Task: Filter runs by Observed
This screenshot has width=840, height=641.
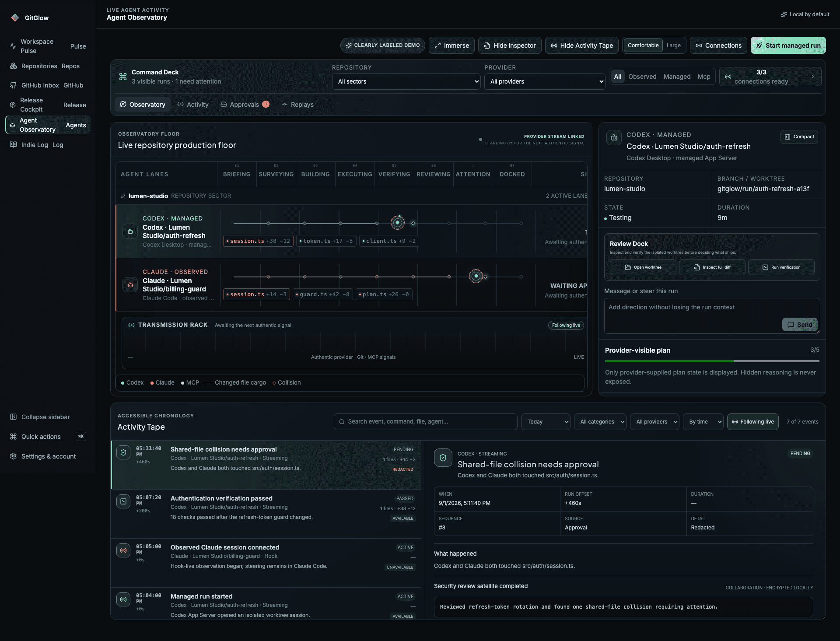Action: pyautogui.click(x=642, y=77)
